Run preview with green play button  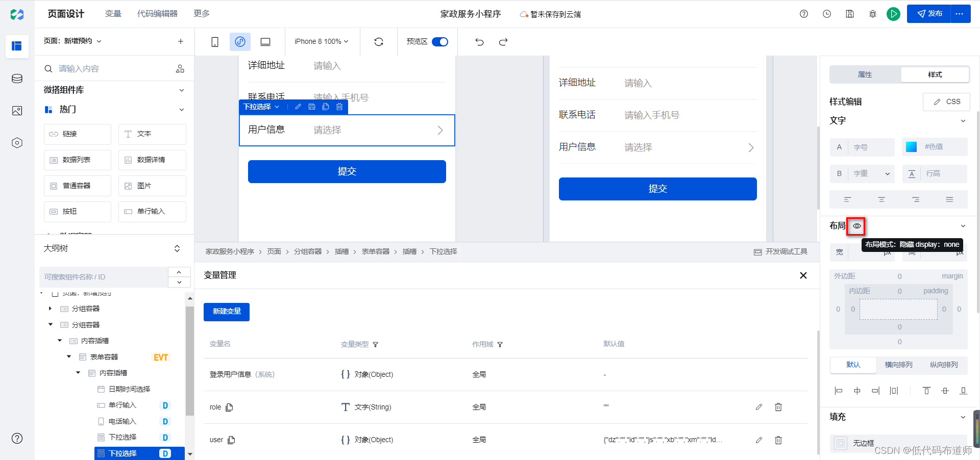click(893, 14)
